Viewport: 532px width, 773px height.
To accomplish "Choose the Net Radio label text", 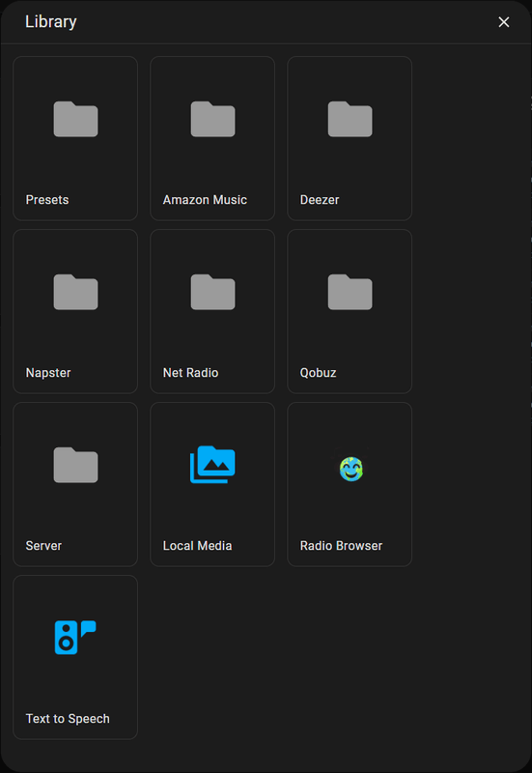I will pos(190,373).
